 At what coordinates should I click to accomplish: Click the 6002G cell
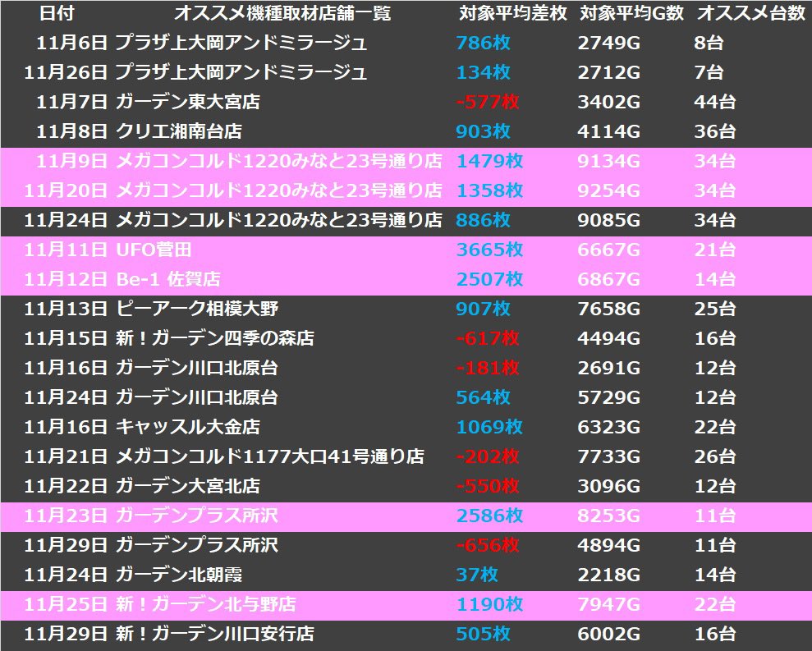(x=609, y=634)
